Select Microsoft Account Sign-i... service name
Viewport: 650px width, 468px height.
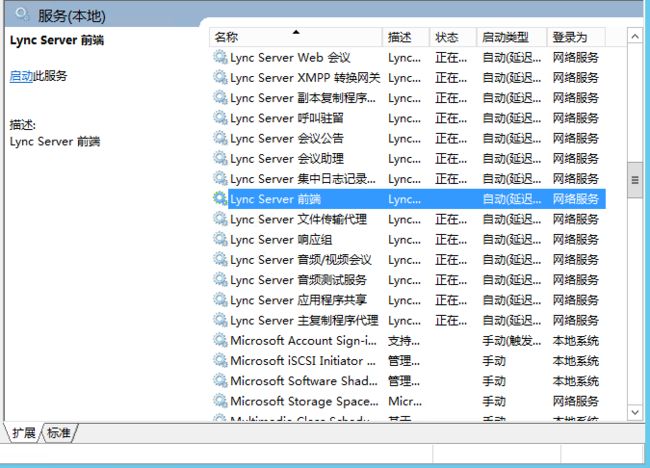click(303, 341)
